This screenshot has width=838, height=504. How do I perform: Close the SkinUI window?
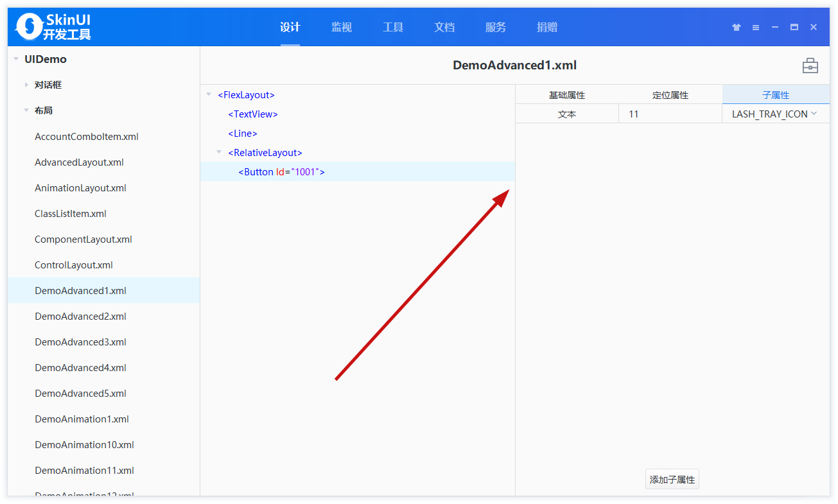coord(814,27)
